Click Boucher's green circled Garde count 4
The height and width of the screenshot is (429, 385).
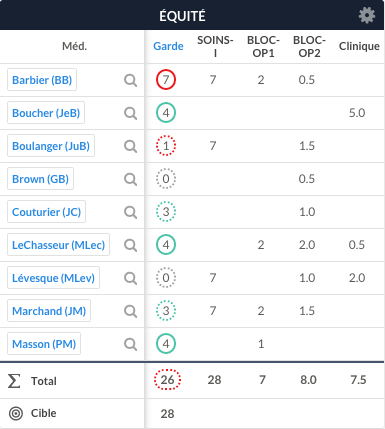(x=166, y=113)
